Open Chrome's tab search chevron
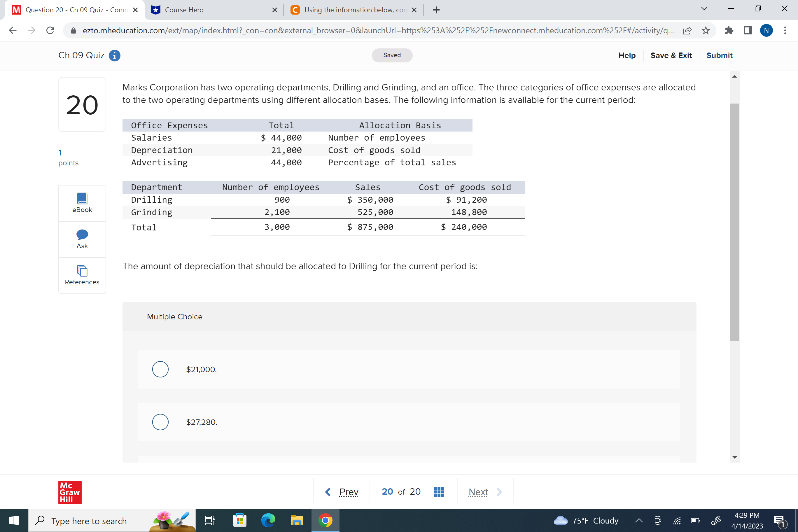Viewport: 798px width, 532px height. 704,9
